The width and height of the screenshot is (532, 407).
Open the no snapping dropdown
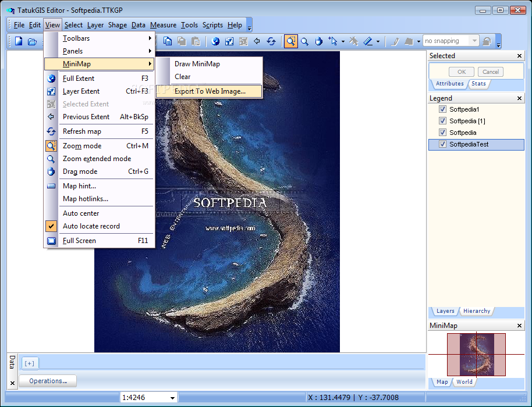tap(474, 41)
